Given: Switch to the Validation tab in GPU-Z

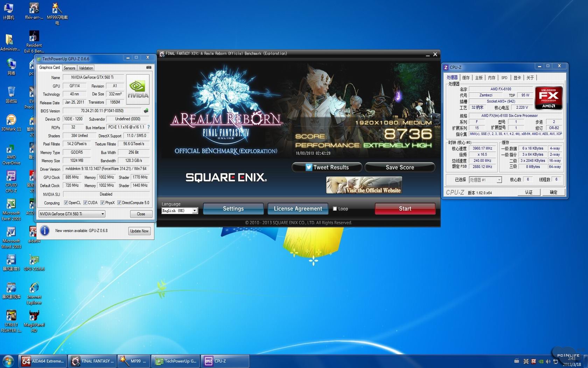Looking at the screenshot, I should [x=86, y=68].
